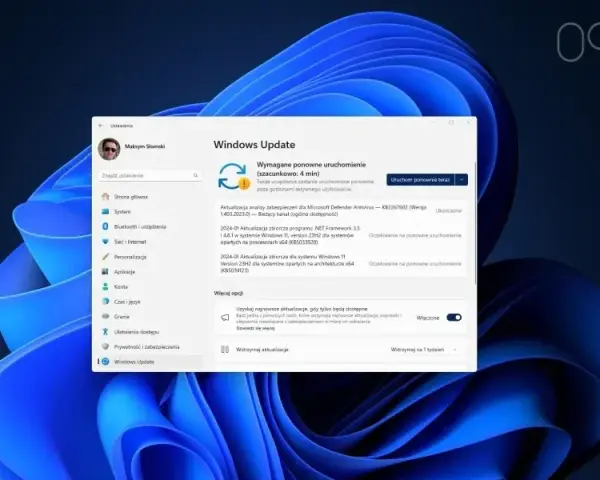Open 'Czas i język' category label

click(127, 302)
